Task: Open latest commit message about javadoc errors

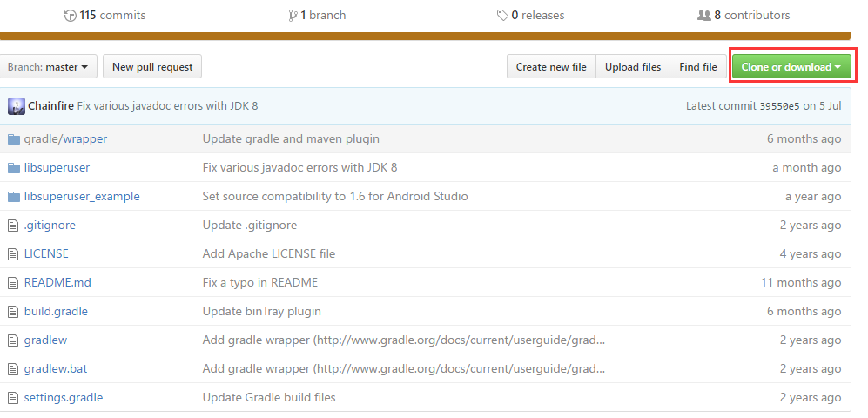Action: 167,105
